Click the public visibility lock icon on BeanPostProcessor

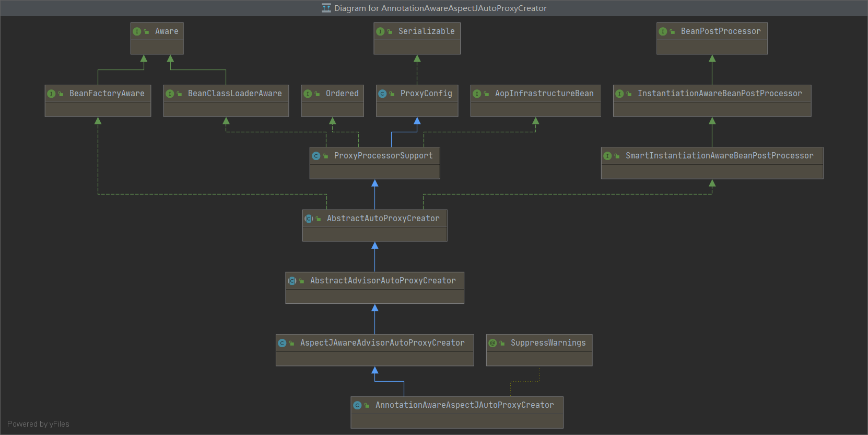673,32
